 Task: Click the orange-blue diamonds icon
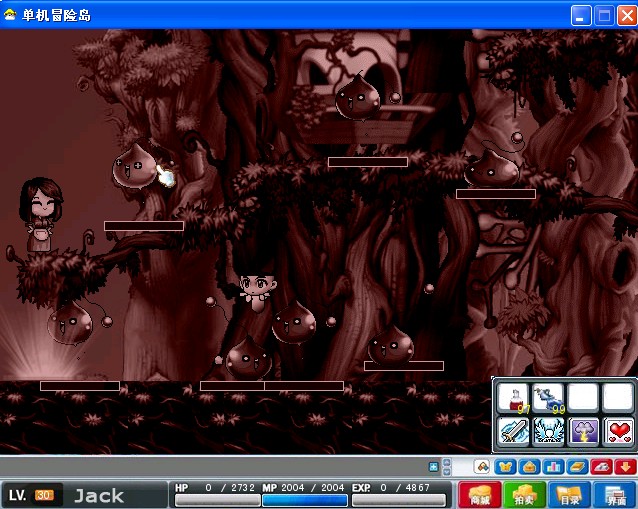[482, 466]
